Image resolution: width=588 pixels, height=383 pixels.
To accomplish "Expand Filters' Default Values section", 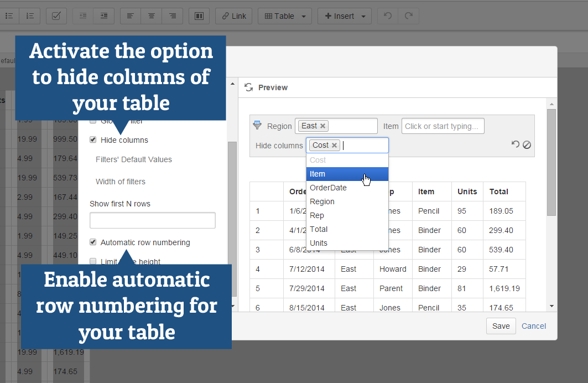I will tap(133, 159).
